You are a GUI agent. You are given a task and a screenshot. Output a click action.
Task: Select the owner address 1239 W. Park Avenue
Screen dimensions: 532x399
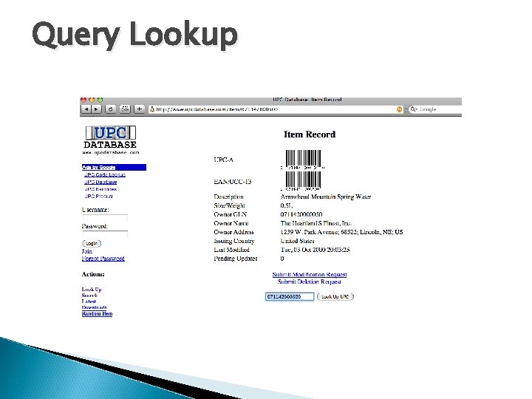pos(341,232)
